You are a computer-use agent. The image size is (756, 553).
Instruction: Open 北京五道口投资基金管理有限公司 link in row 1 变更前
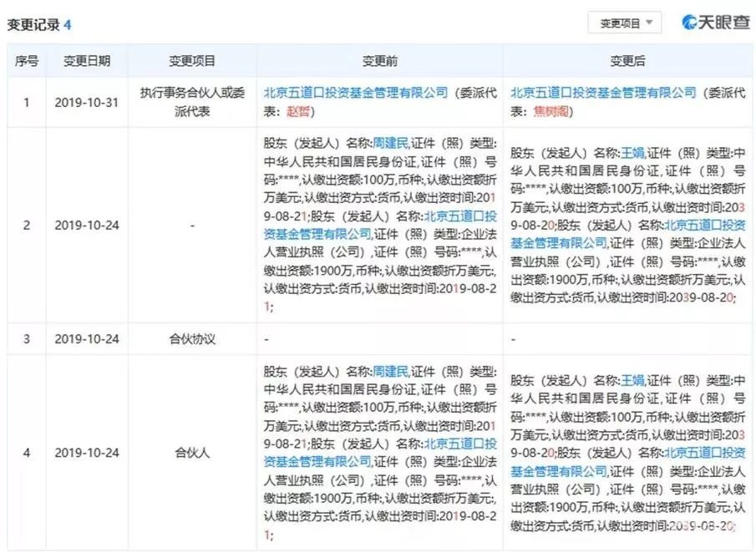coord(356,93)
